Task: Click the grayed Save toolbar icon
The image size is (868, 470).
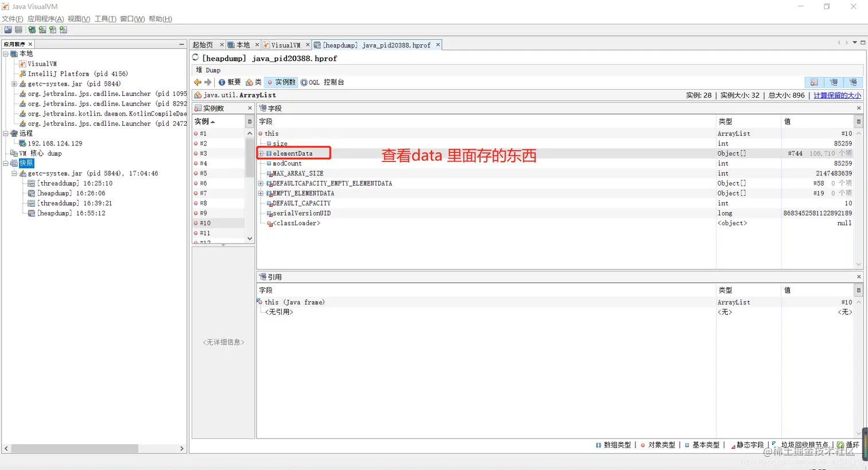Action: click(18, 30)
